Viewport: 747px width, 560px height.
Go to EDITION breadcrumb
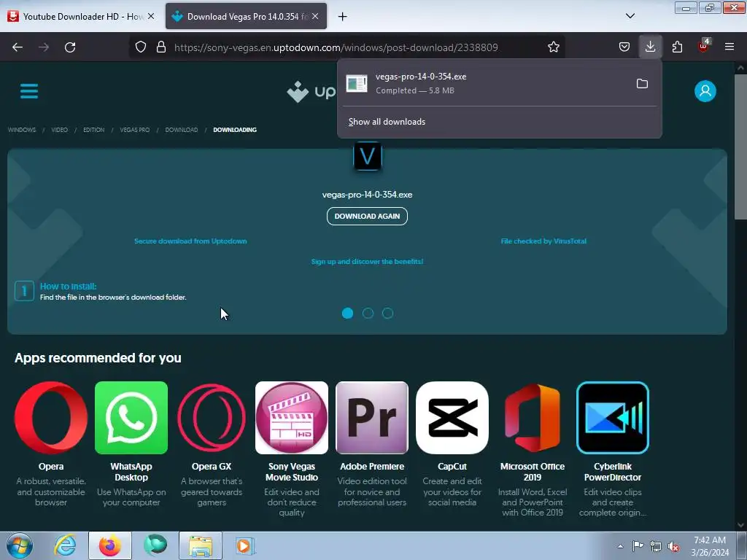click(94, 130)
